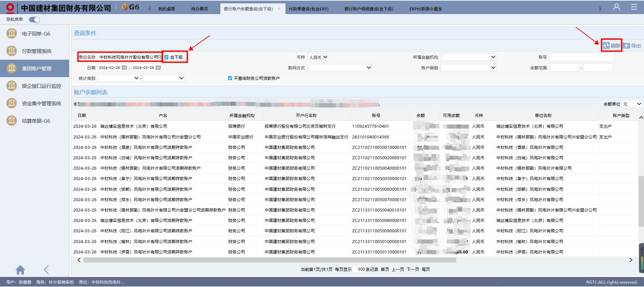Open the 余额单位 元 dropdown

coord(632,104)
